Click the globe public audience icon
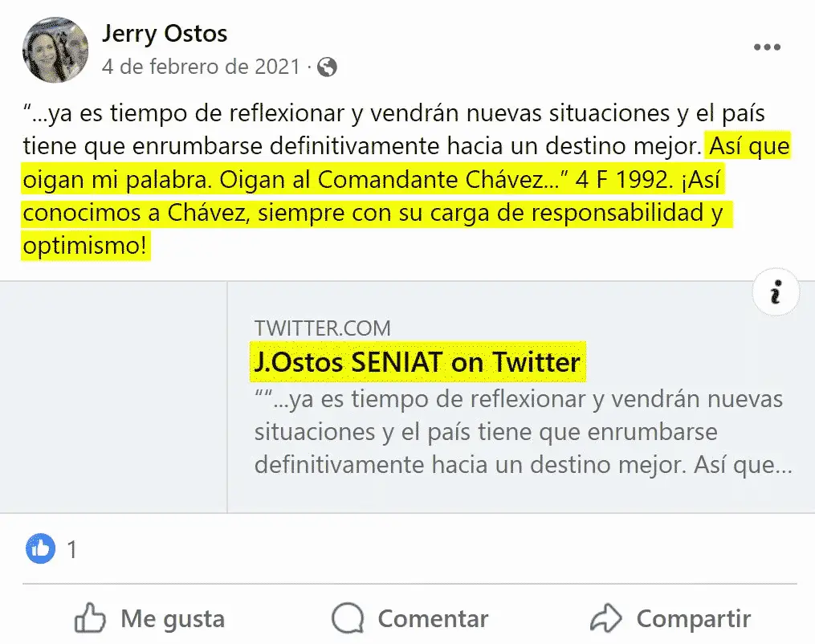This screenshot has width=815, height=644. click(x=327, y=67)
